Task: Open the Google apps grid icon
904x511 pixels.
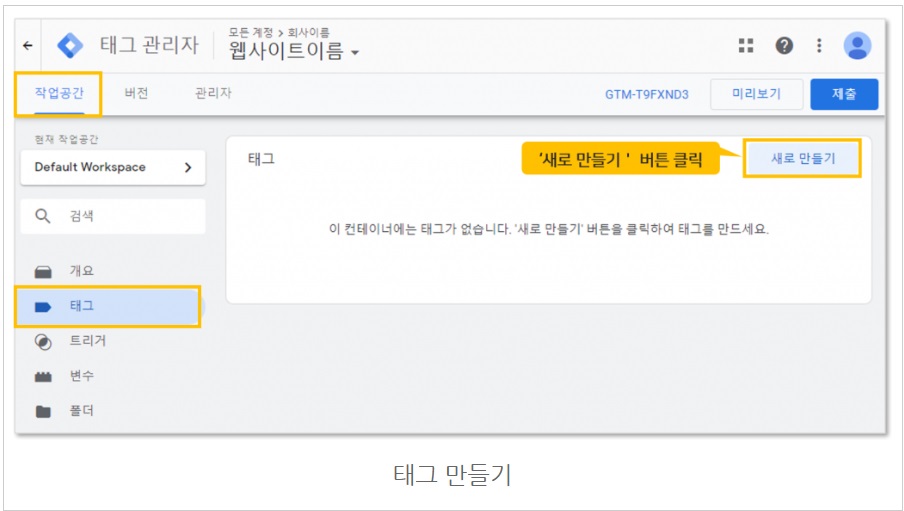Action: (x=746, y=46)
